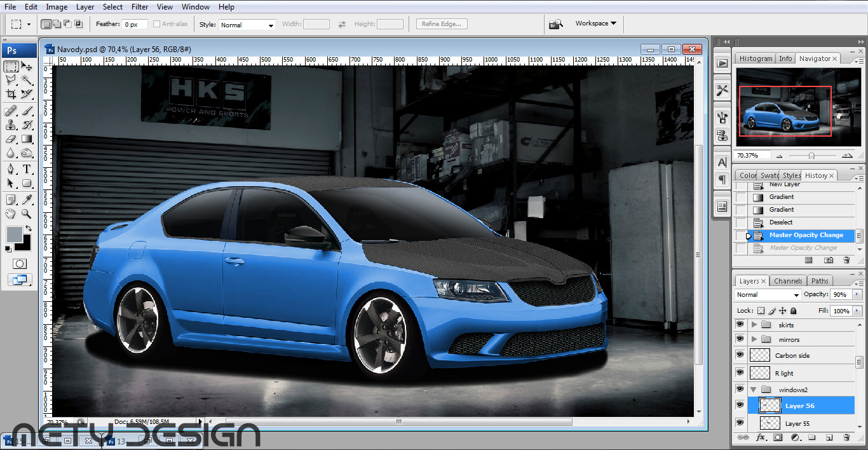868x450 pixels.
Task: Click the Navigator image thumbnail
Action: point(798,107)
